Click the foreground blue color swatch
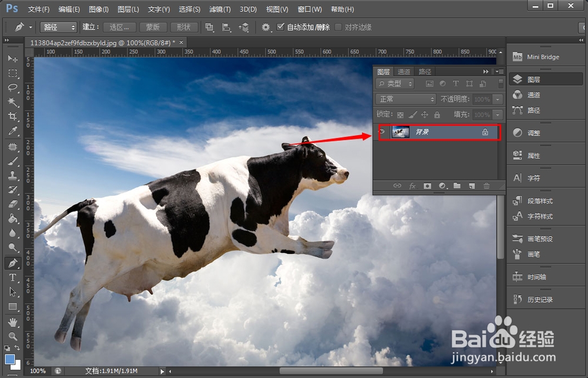 pyautogui.click(x=10, y=359)
